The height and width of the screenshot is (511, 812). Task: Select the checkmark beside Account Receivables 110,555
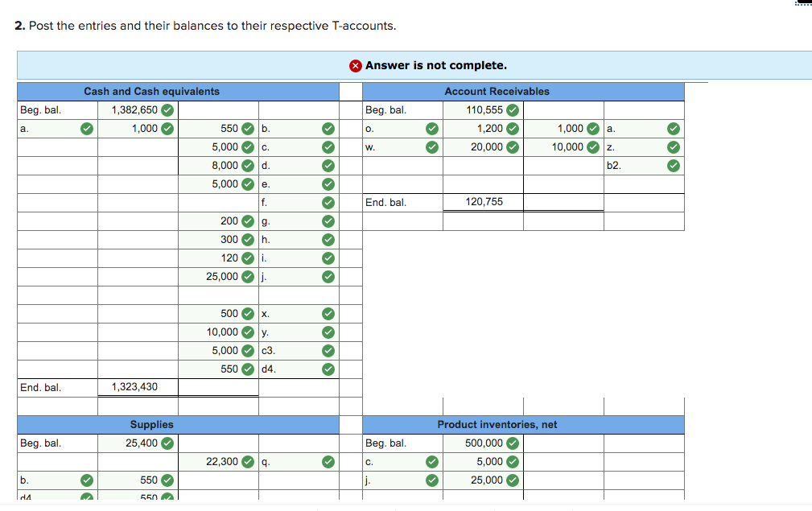click(513, 110)
